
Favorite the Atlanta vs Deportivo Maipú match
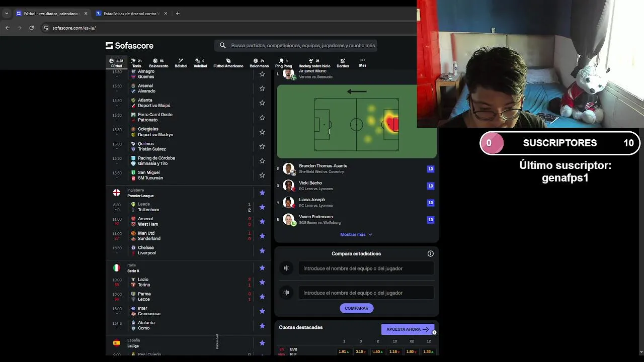262,103
